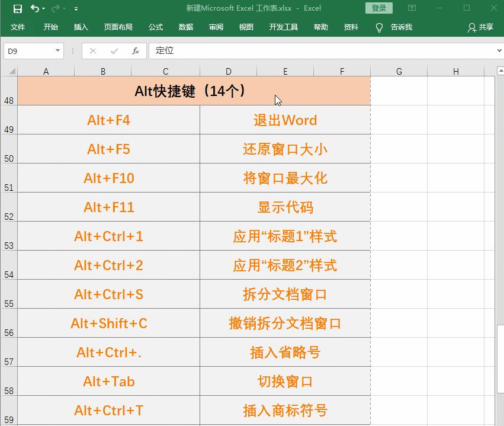This screenshot has height=426, width=504.
Task: Open the Customize Quick Access Toolbar dropdown
Action: [x=75, y=8]
